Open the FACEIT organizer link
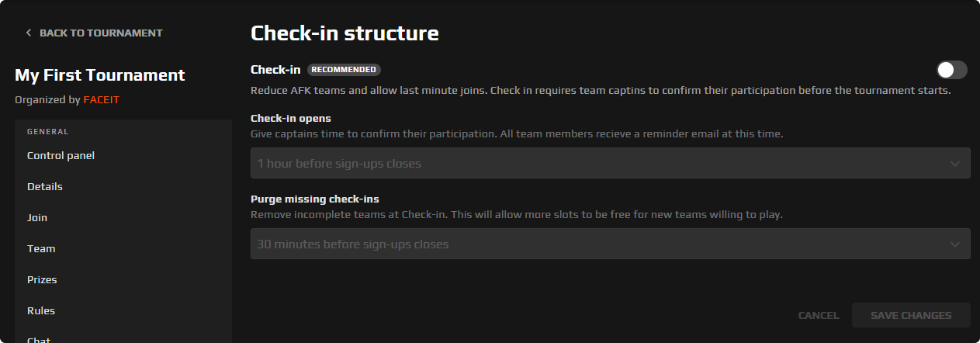This screenshot has width=980, height=343. (101, 100)
